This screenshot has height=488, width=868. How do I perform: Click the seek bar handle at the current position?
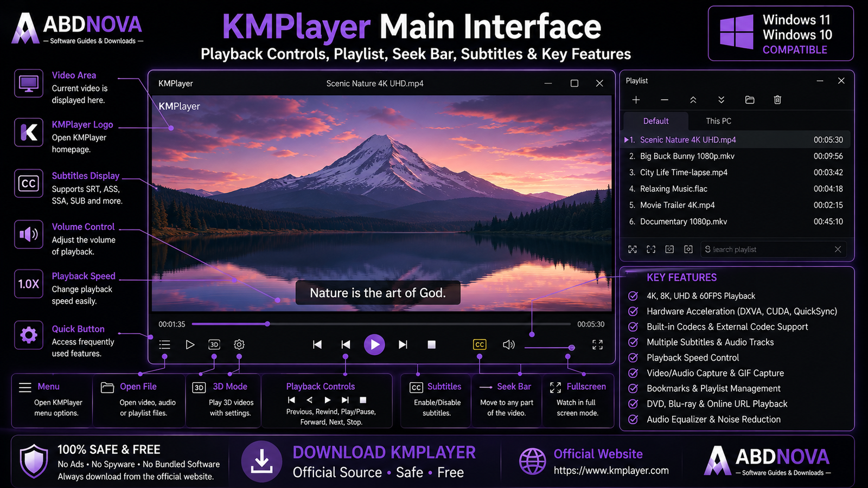[x=267, y=324]
